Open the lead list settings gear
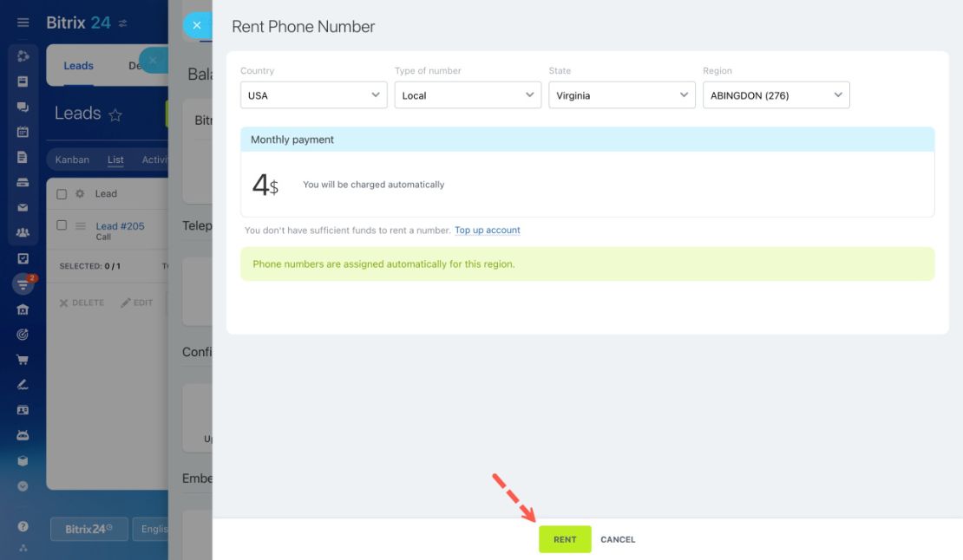This screenshot has height=560, width=963. (x=80, y=194)
